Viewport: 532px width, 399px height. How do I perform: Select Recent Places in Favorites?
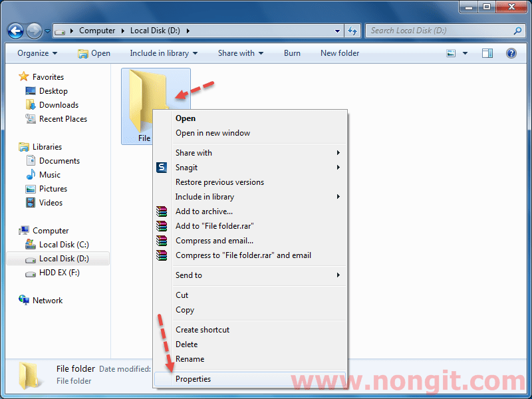click(x=57, y=119)
